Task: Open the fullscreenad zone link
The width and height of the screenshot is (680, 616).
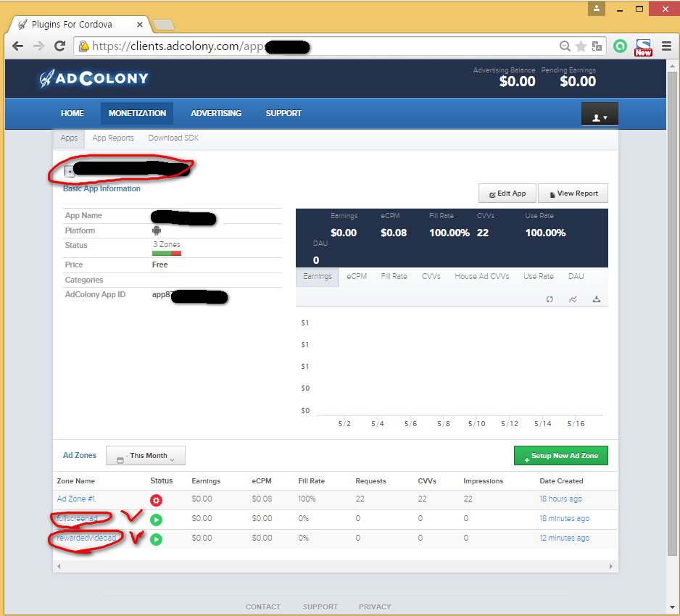Action: point(77,518)
